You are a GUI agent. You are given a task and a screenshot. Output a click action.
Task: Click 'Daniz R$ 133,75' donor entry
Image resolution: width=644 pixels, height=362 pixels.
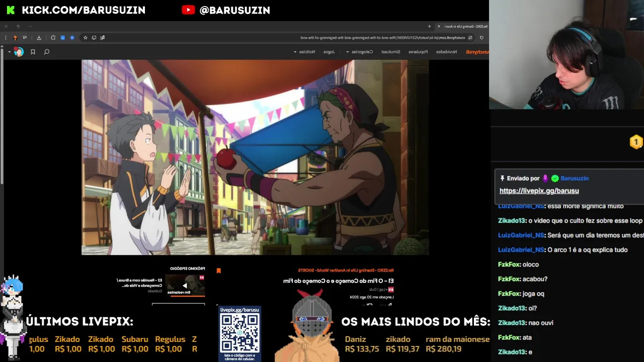coord(362,344)
